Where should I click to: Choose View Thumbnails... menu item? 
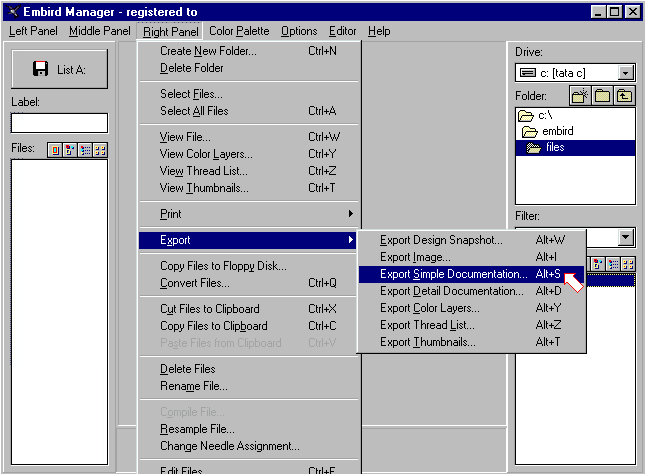click(248, 188)
